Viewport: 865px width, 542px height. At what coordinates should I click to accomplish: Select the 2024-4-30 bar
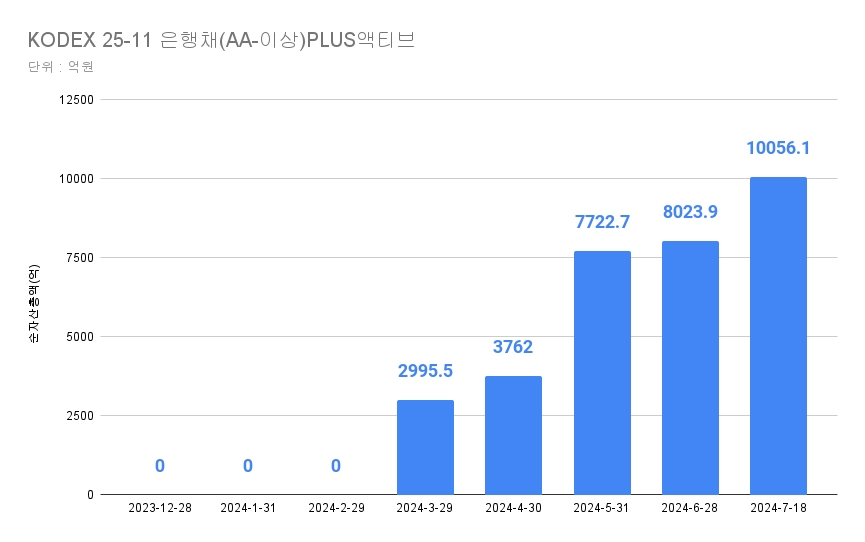click(x=514, y=435)
